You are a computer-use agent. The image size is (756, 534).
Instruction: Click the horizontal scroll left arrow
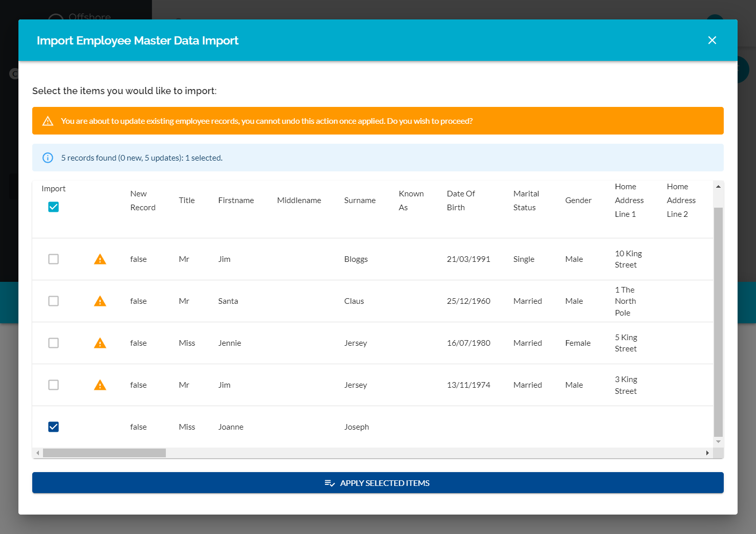pyautogui.click(x=38, y=453)
